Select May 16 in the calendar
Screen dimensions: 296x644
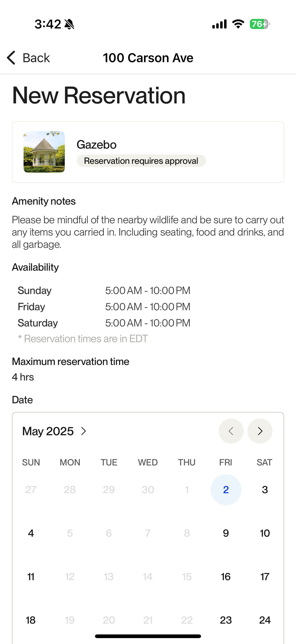[x=226, y=576]
